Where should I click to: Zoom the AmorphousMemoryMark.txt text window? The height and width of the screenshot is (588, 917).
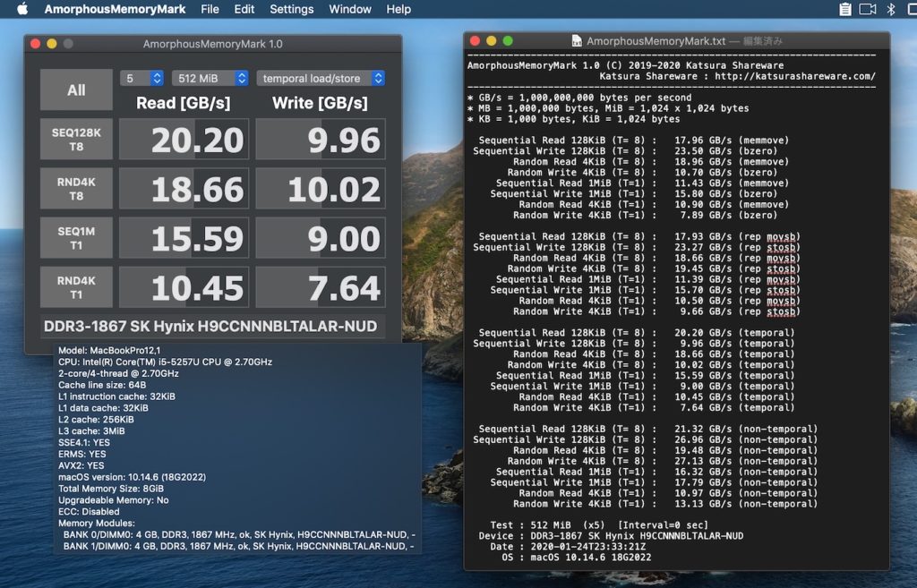pyautogui.click(x=508, y=41)
